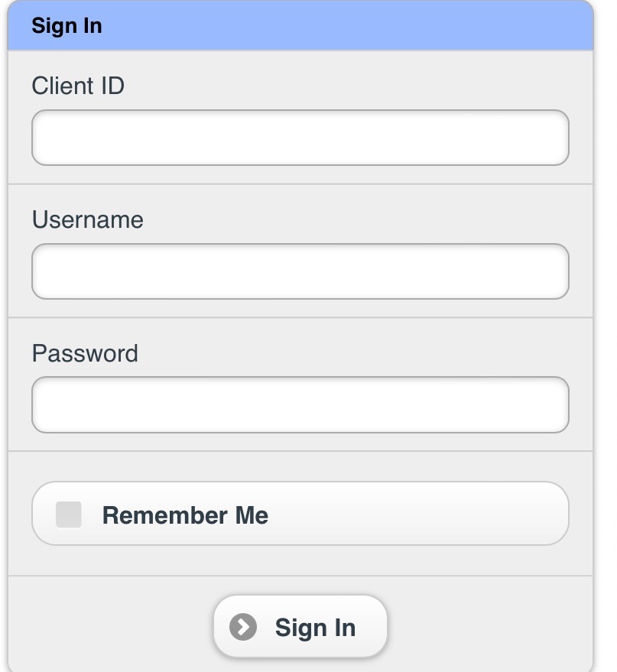Click the Sign In header title
This screenshot has width=617, height=672.
click(67, 26)
